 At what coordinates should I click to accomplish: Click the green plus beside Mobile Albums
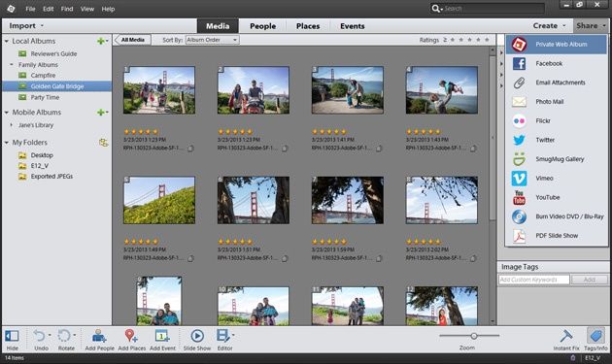click(x=101, y=113)
